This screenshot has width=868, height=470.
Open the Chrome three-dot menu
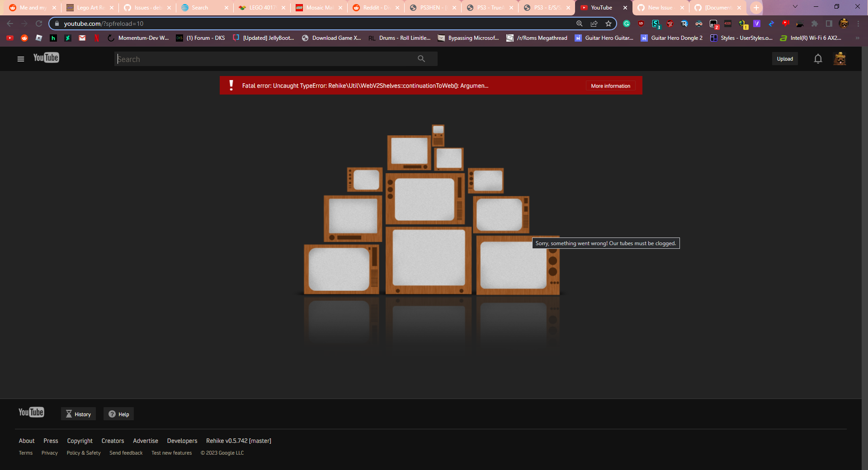pos(858,24)
